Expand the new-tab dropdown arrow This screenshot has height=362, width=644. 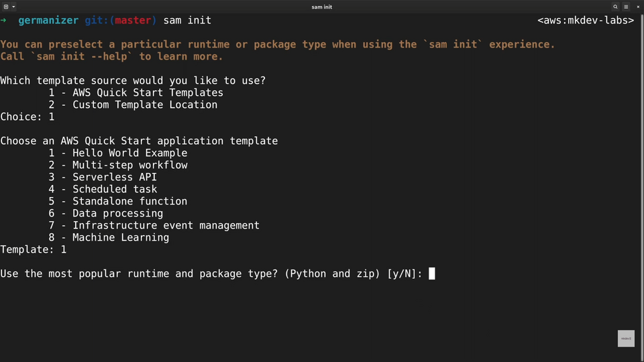tap(13, 7)
